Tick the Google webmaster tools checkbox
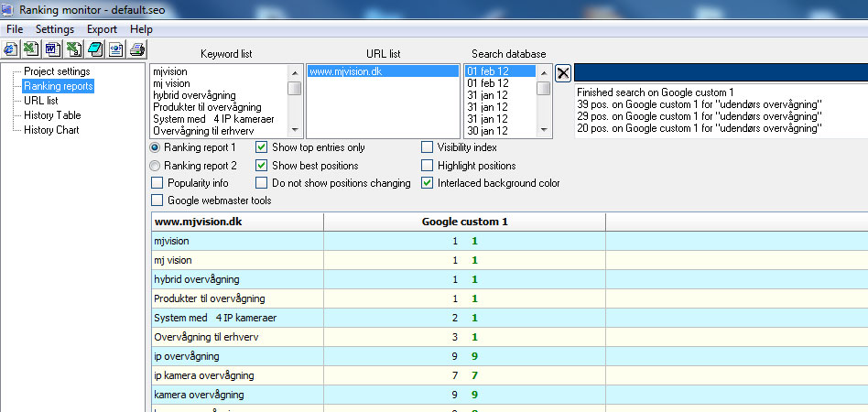868x412 pixels. [158, 201]
